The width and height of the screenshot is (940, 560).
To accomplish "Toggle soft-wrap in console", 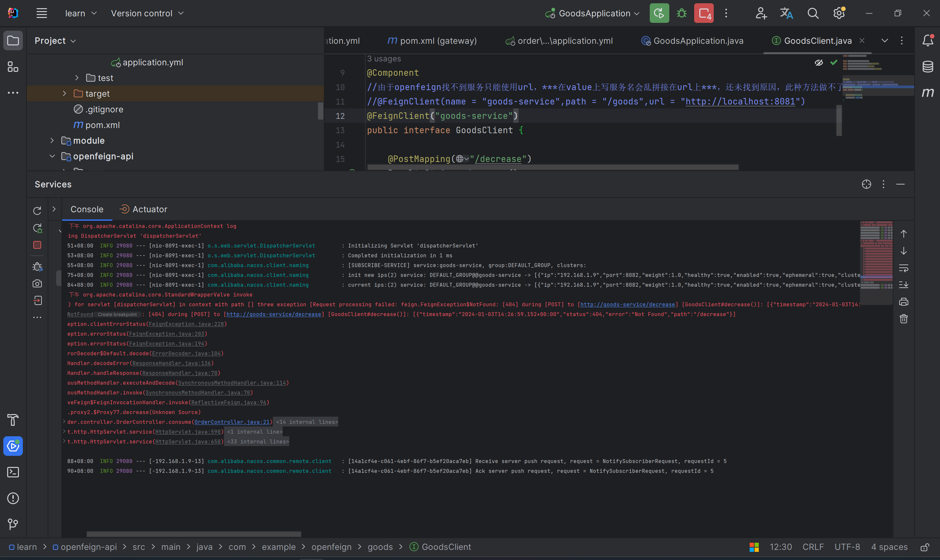I will (903, 268).
